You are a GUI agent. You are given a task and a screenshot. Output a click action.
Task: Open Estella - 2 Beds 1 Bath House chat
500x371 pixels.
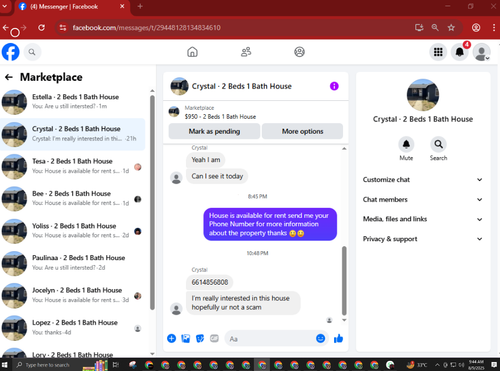click(x=73, y=102)
